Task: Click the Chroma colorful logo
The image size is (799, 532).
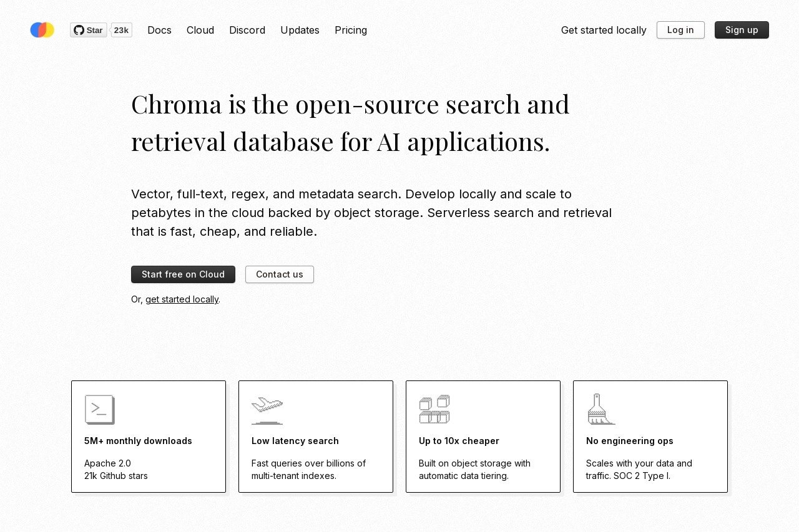Action: (42, 30)
